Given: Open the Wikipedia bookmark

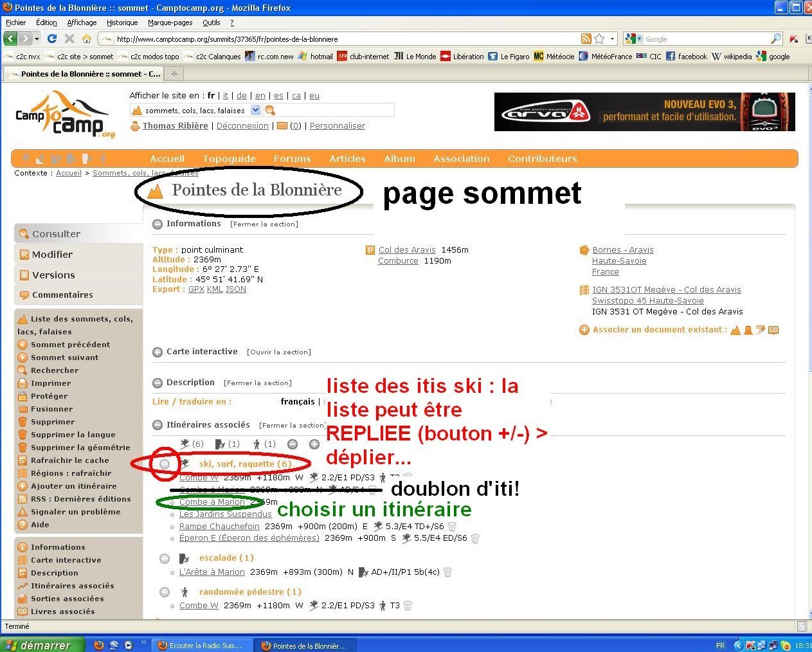Looking at the screenshot, I should coord(732,57).
